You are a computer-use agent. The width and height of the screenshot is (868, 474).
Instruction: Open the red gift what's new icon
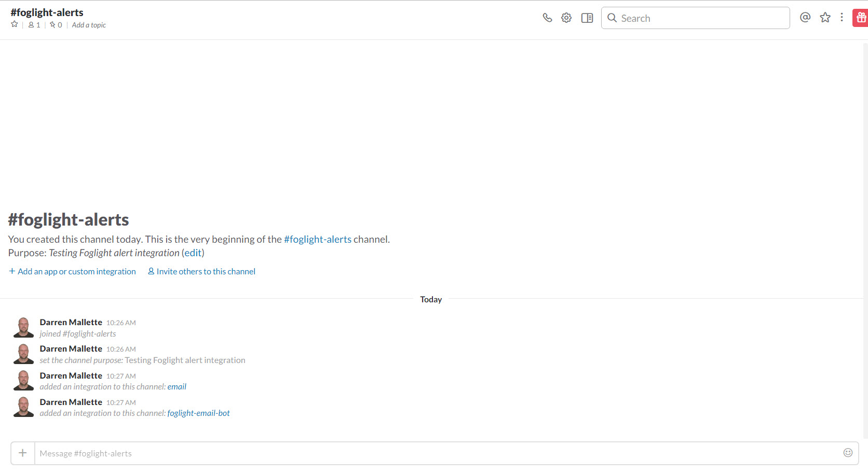tap(861, 18)
